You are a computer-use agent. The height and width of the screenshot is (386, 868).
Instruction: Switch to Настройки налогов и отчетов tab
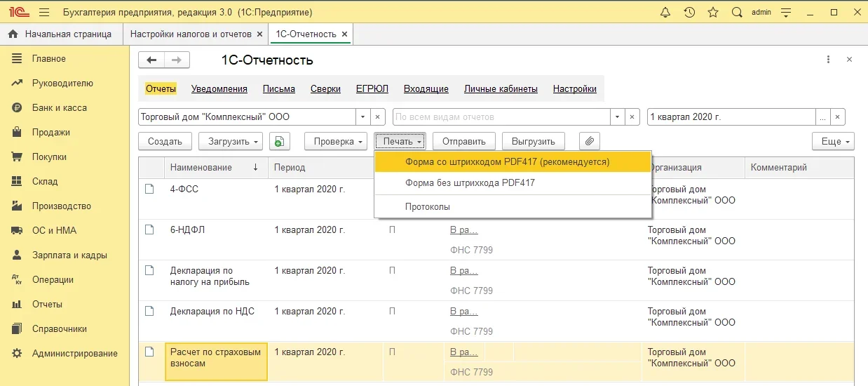[191, 34]
